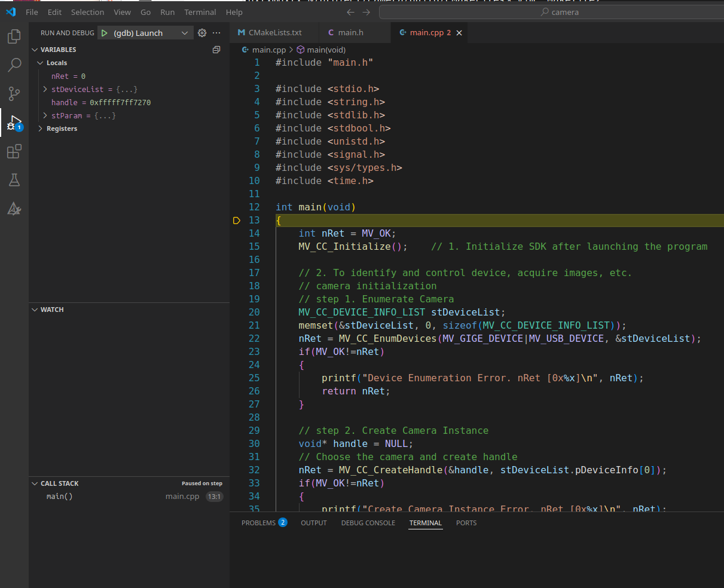Expand the stDeviceList variable
The width and height of the screenshot is (724, 588).
point(44,89)
